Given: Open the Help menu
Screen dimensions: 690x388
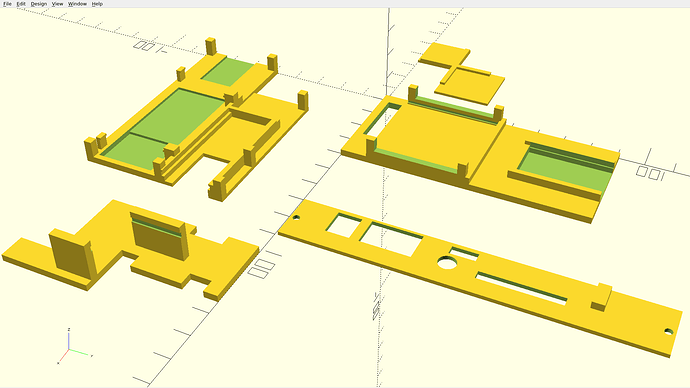Looking at the screenshot, I should point(97,4).
